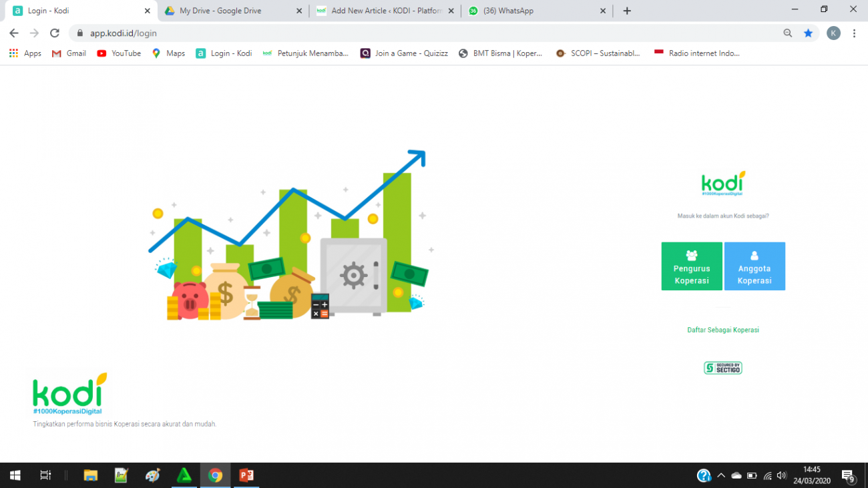Open Apps bookmark shortcut
Screen dimensions: 868x488
[25, 53]
